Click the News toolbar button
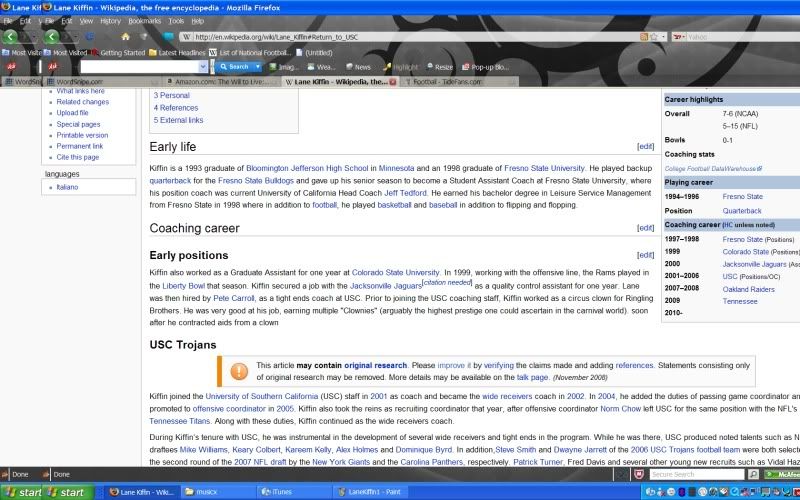 pos(358,67)
